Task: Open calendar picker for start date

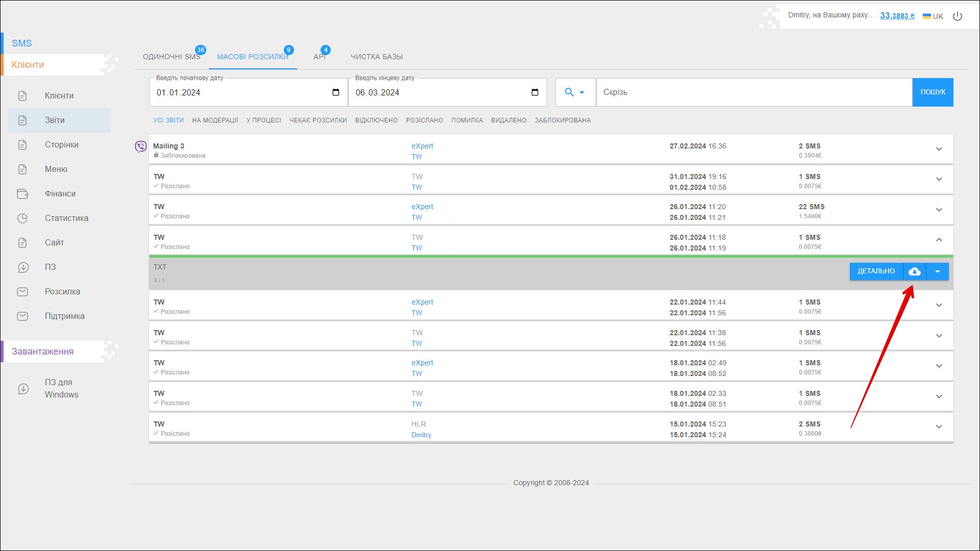Action: 335,92
